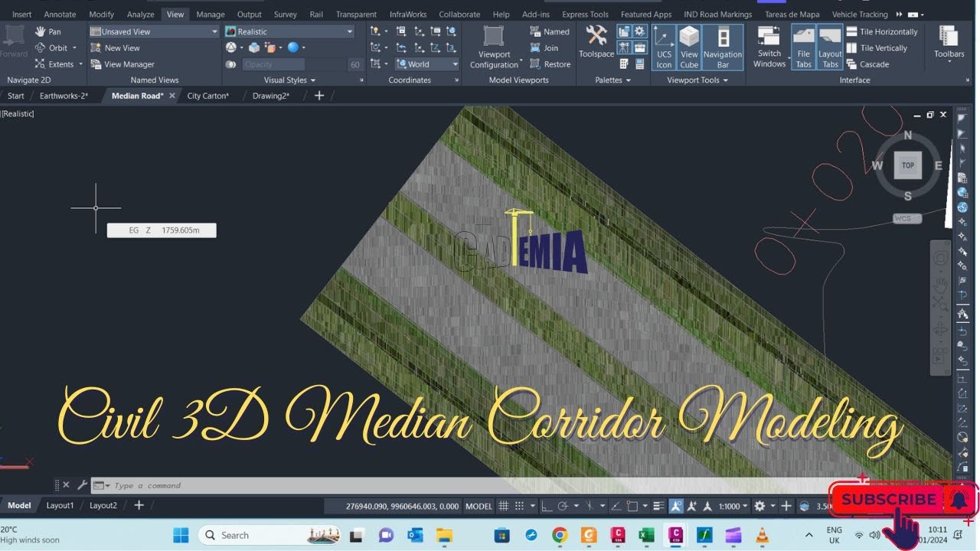Open the Survey ribbon tab

point(285,14)
